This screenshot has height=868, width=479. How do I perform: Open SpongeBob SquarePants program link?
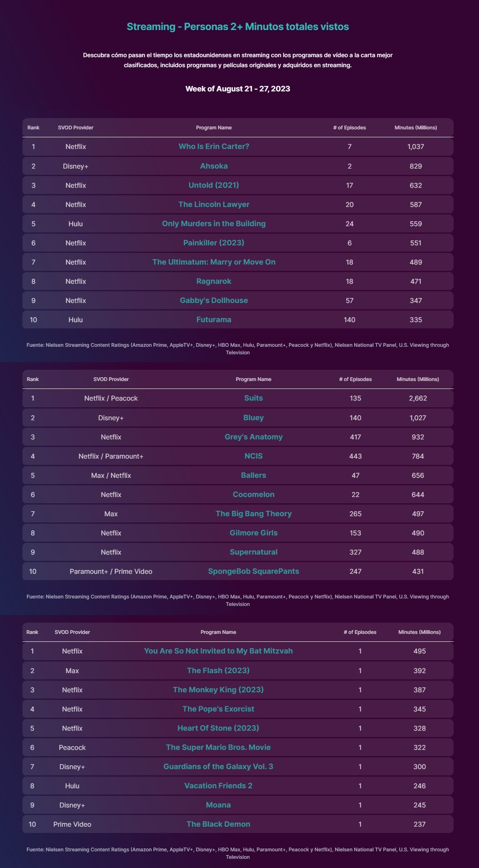253,571
